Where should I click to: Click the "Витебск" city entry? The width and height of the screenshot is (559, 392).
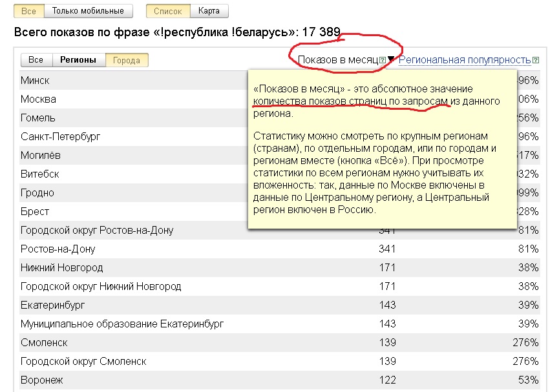pyautogui.click(x=40, y=174)
